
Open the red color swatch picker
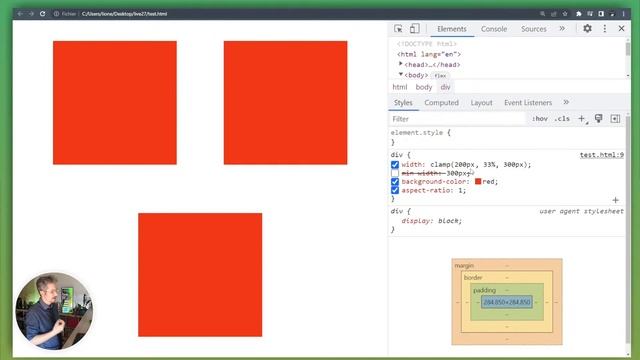pyautogui.click(x=478, y=181)
